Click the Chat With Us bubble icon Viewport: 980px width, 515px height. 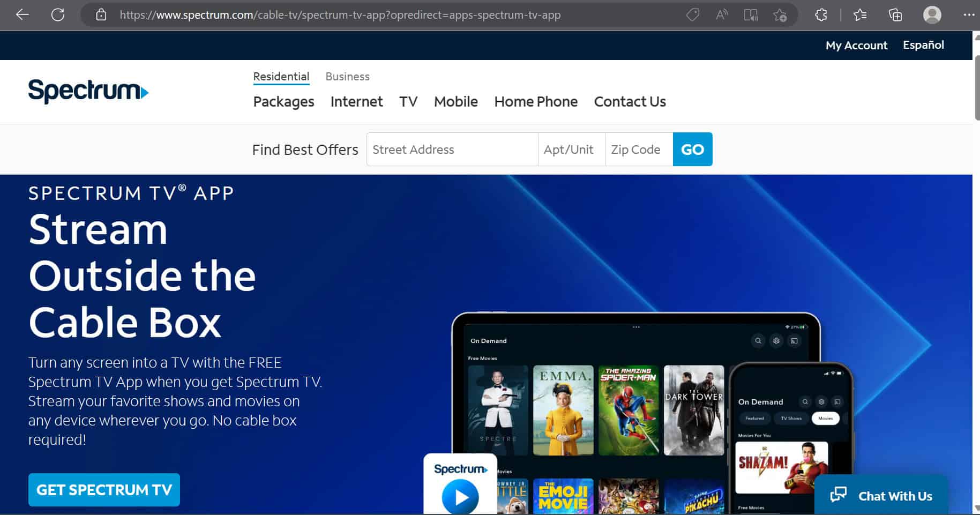[839, 495]
